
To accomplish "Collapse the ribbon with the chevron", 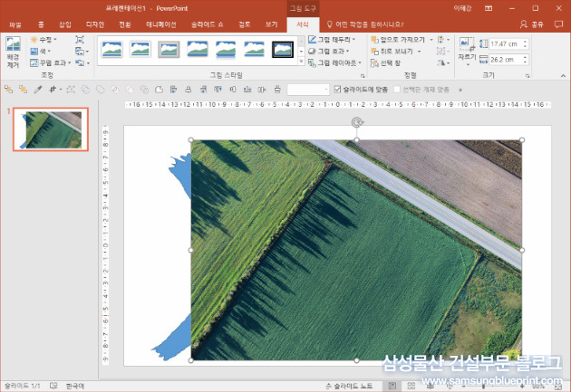I will (563, 76).
